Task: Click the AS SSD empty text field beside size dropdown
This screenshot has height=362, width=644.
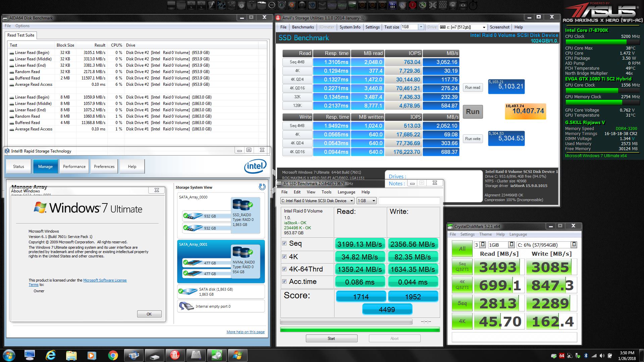Action: tap(409, 200)
